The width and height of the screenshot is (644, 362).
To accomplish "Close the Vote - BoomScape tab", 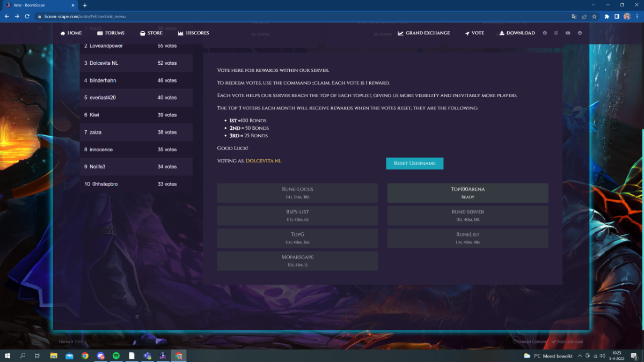I will (74, 5).
